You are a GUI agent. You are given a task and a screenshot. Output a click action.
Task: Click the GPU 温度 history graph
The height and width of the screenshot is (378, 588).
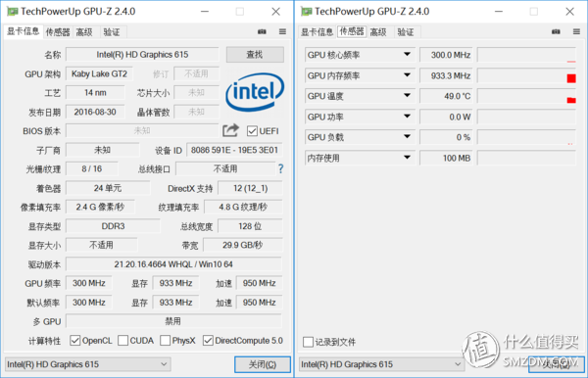tap(526, 96)
